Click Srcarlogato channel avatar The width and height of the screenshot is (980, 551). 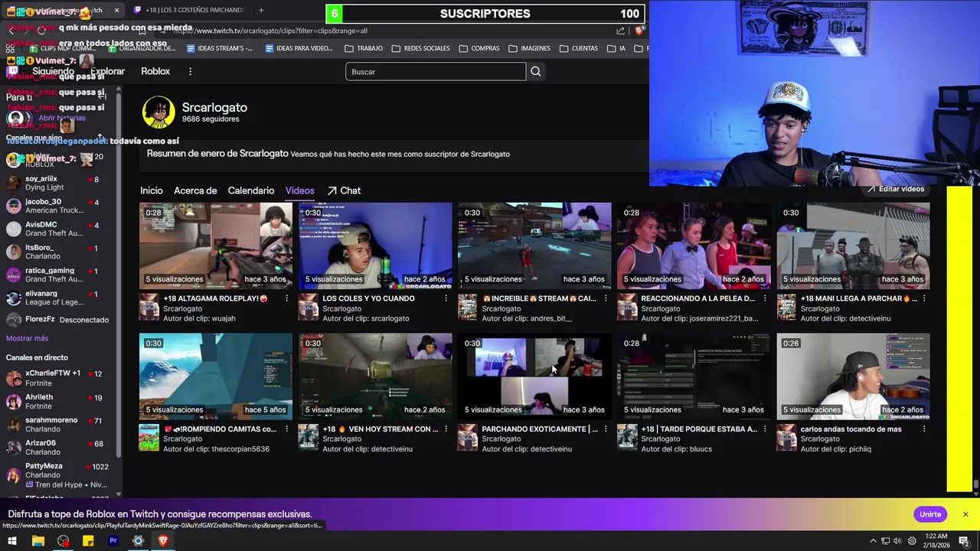[x=158, y=112]
